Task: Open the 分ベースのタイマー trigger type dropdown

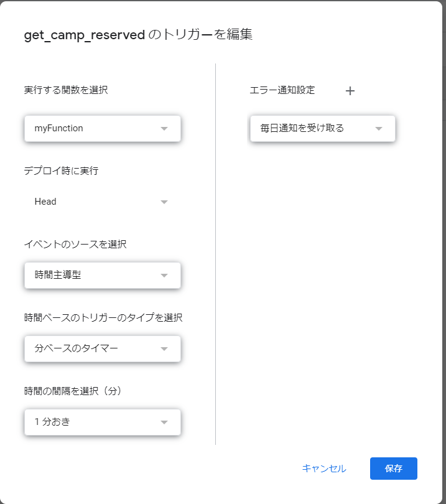Action: [x=103, y=348]
